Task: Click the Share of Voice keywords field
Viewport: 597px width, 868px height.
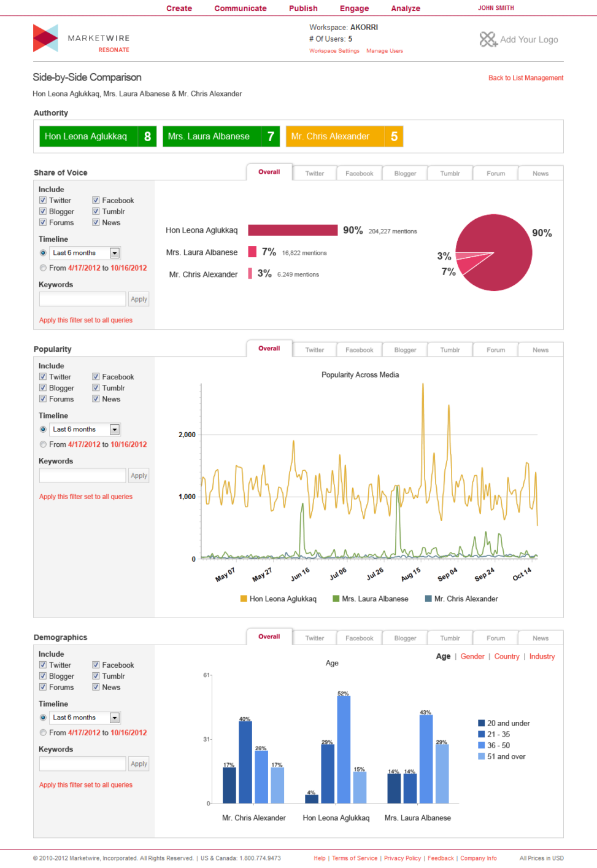Action: click(82, 299)
